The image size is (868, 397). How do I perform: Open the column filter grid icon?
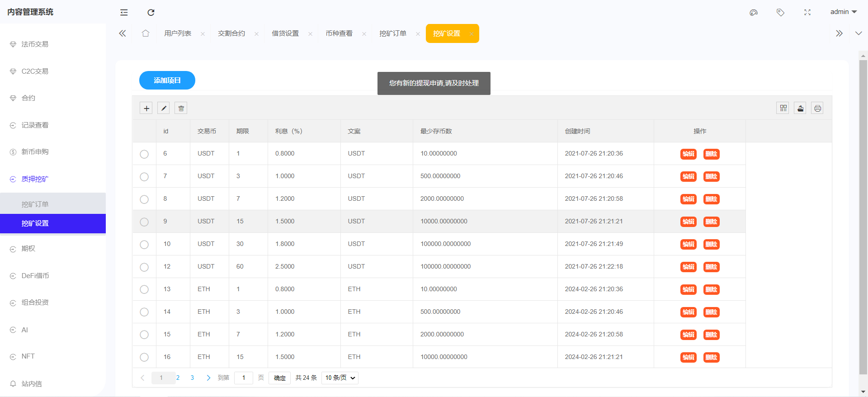tap(783, 108)
